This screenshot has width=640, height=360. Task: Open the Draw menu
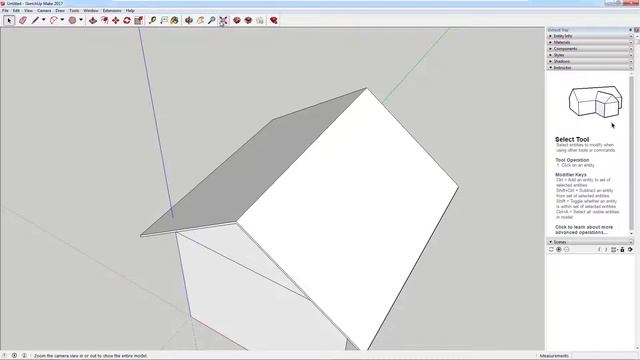pos(60,11)
